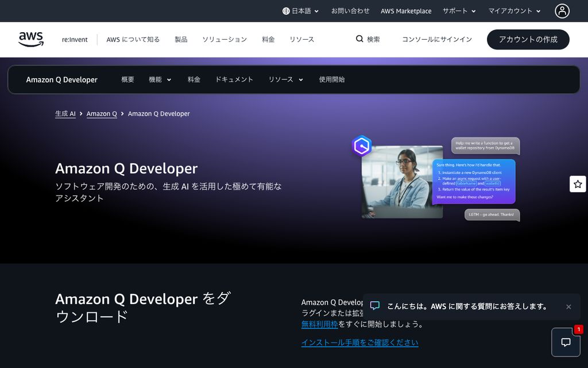The width and height of the screenshot is (588, 368).
Task: Click the chat bubble icon in greeting popup
Action: 375,306
